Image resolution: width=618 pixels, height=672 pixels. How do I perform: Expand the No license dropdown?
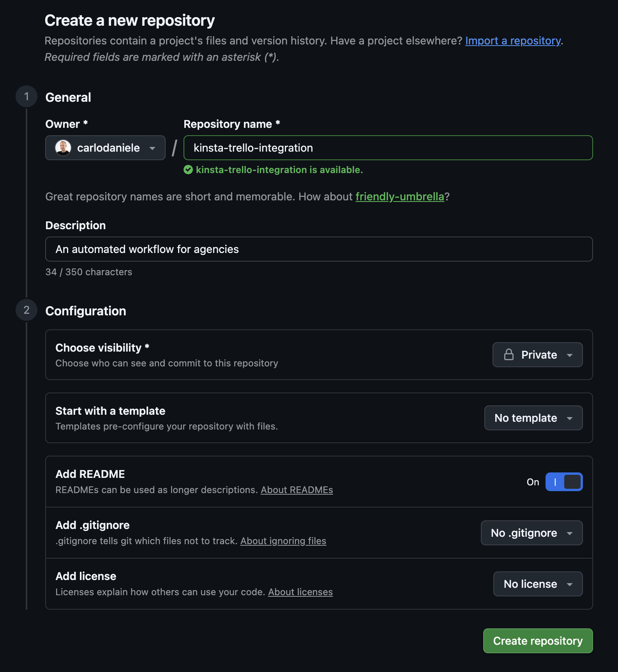pos(537,584)
